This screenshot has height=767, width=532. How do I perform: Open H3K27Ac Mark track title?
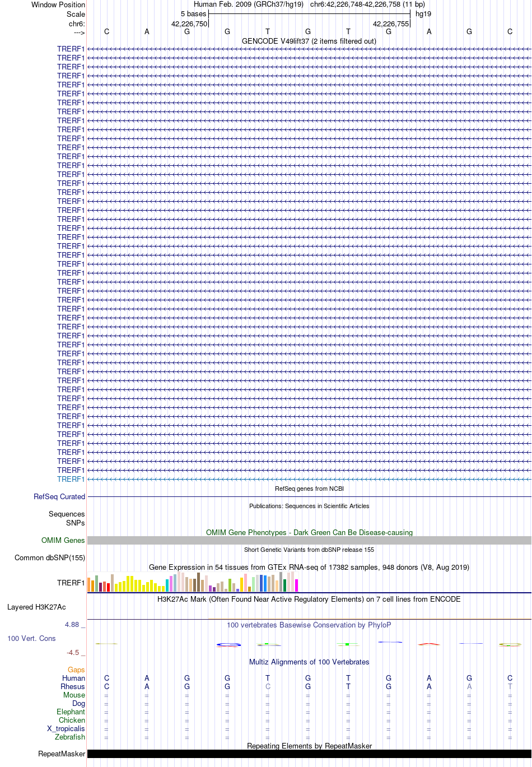pos(309,599)
